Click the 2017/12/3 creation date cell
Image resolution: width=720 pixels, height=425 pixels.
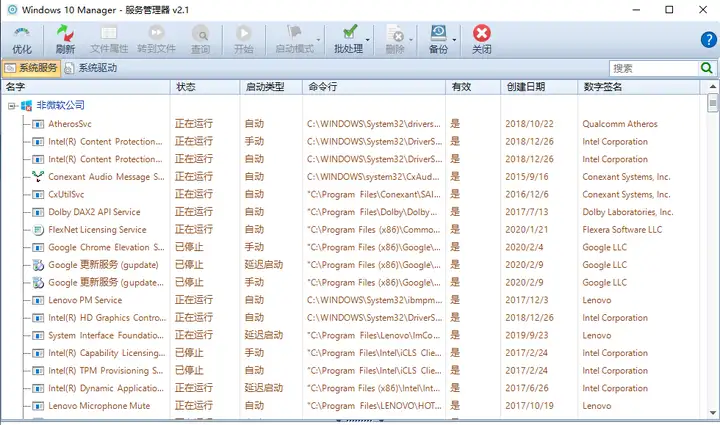527,300
